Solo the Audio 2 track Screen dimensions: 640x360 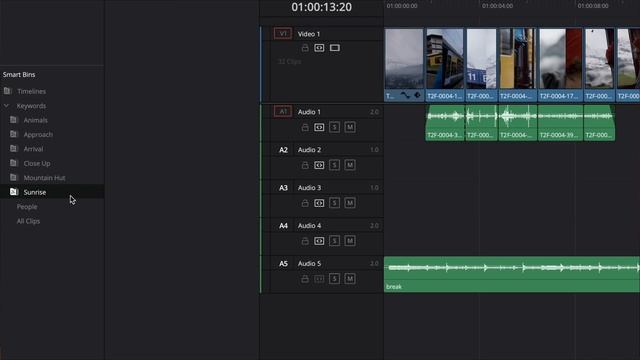334,165
